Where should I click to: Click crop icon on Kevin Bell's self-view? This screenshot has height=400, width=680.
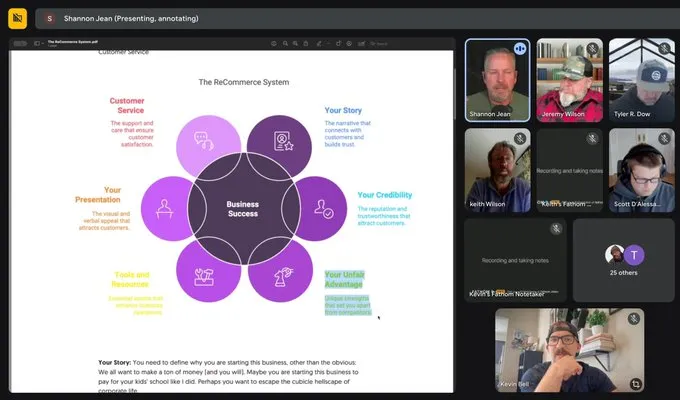pos(636,383)
